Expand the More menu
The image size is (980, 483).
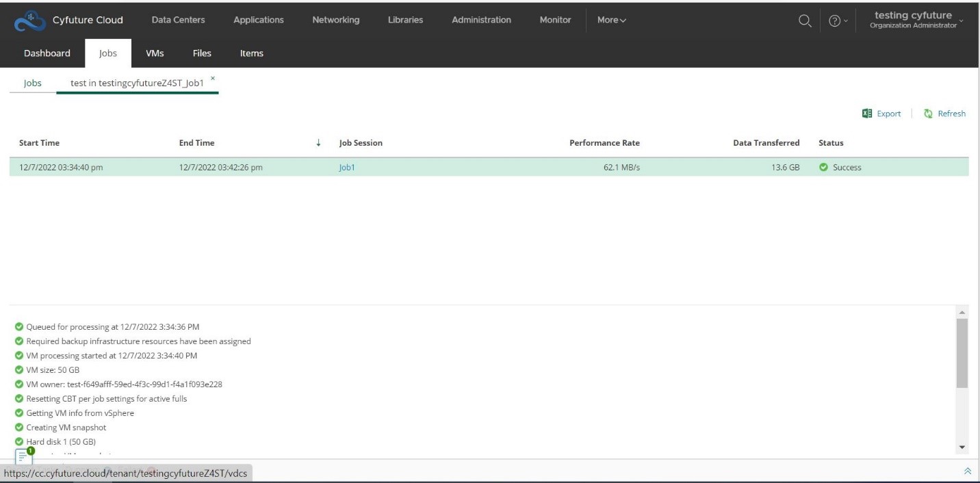pyautogui.click(x=611, y=20)
